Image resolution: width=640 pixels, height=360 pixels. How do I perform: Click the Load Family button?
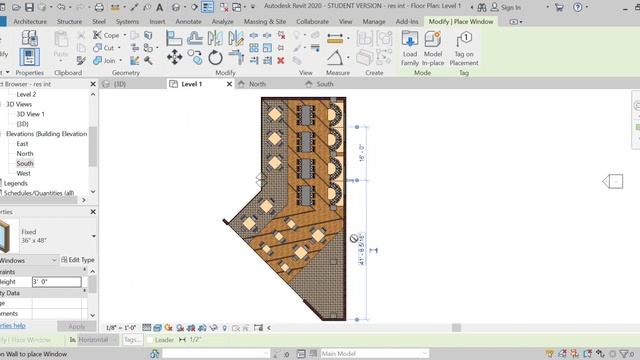[x=409, y=49]
